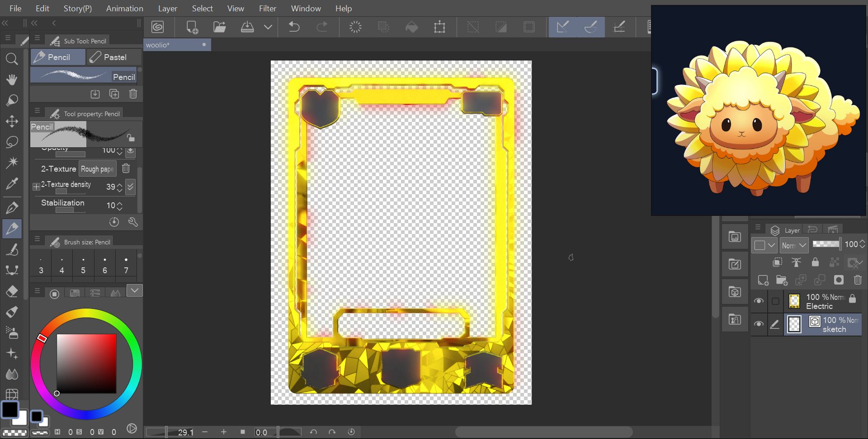Create new layer folder
This screenshot has width=868, height=439.
pyautogui.click(x=782, y=280)
